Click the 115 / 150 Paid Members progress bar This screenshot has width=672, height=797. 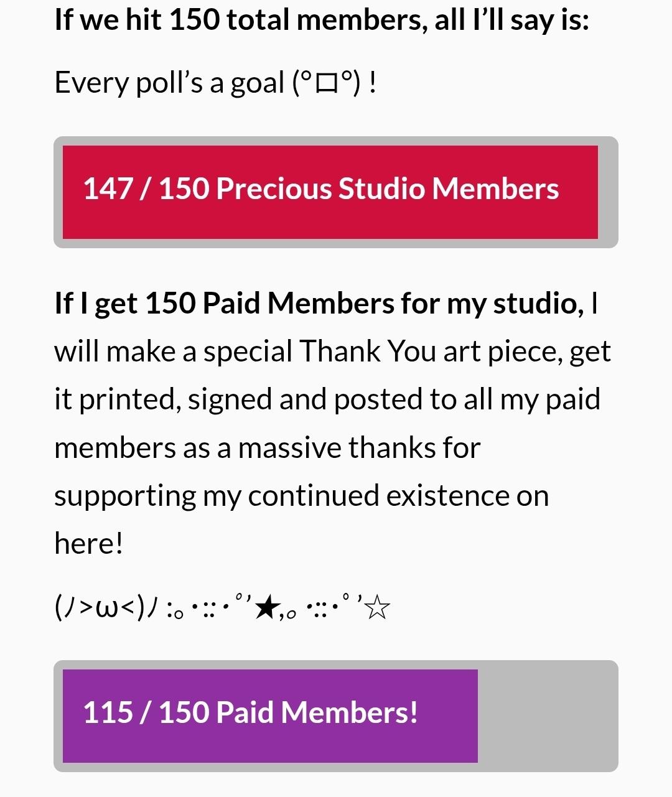tap(336, 716)
